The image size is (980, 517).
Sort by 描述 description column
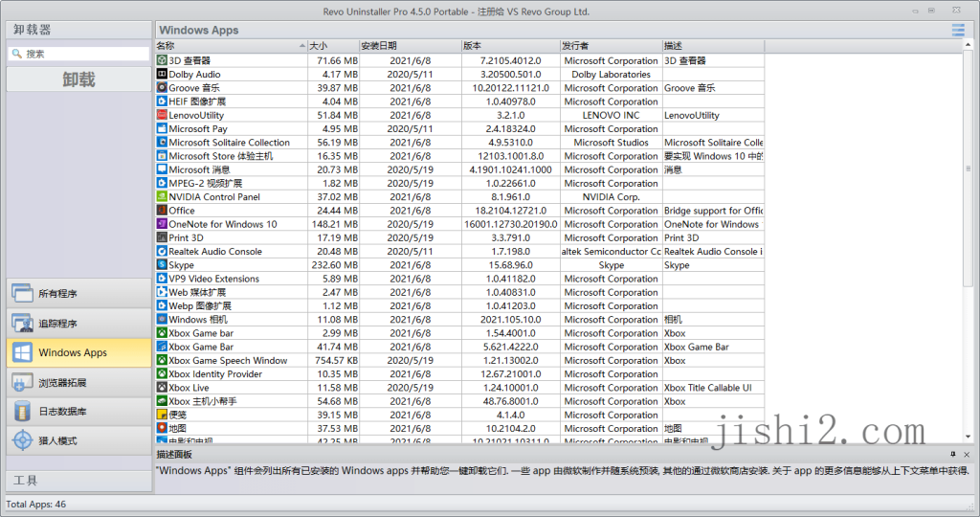pyautogui.click(x=713, y=46)
